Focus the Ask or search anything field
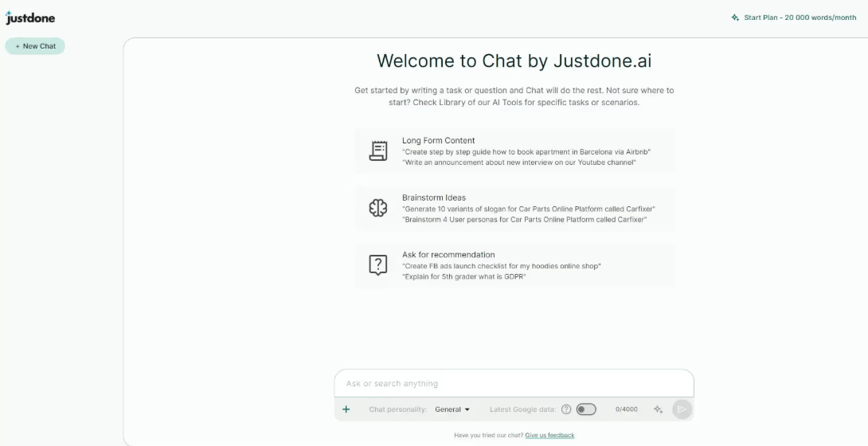The image size is (868, 446). [514, 383]
